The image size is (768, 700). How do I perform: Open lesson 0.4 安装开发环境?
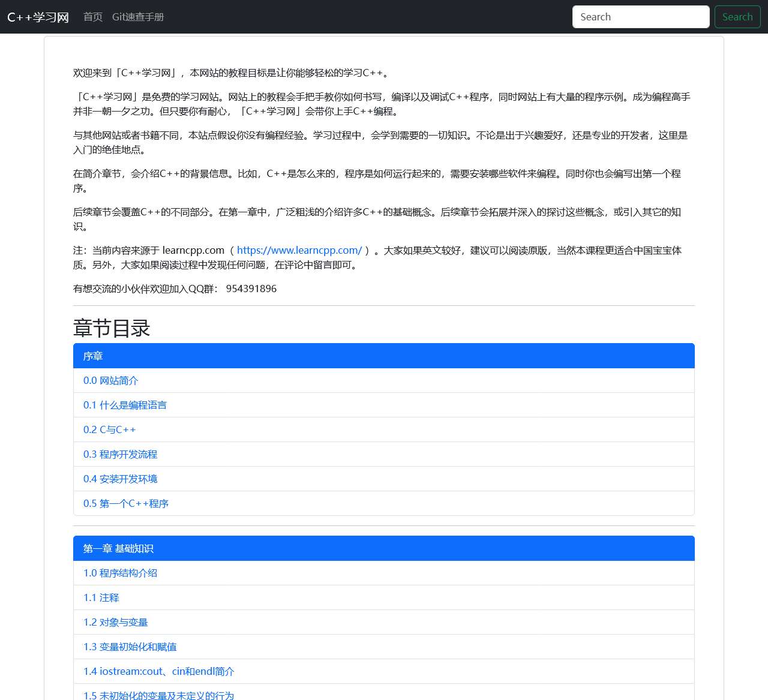(x=119, y=479)
